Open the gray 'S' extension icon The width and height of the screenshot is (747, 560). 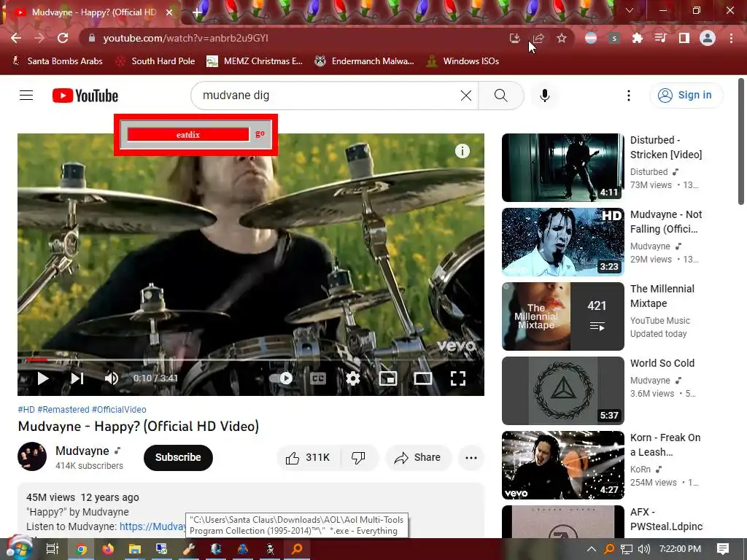tap(614, 38)
